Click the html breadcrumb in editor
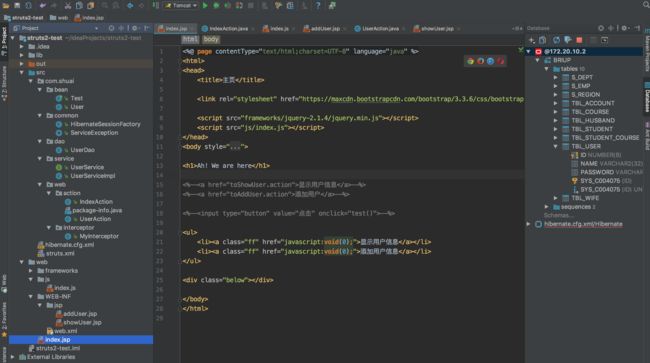 coord(190,39)
